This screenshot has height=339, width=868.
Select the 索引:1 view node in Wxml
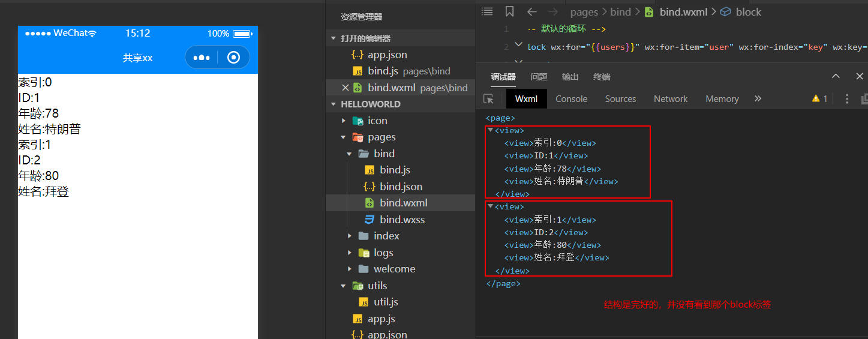(550, 220)
